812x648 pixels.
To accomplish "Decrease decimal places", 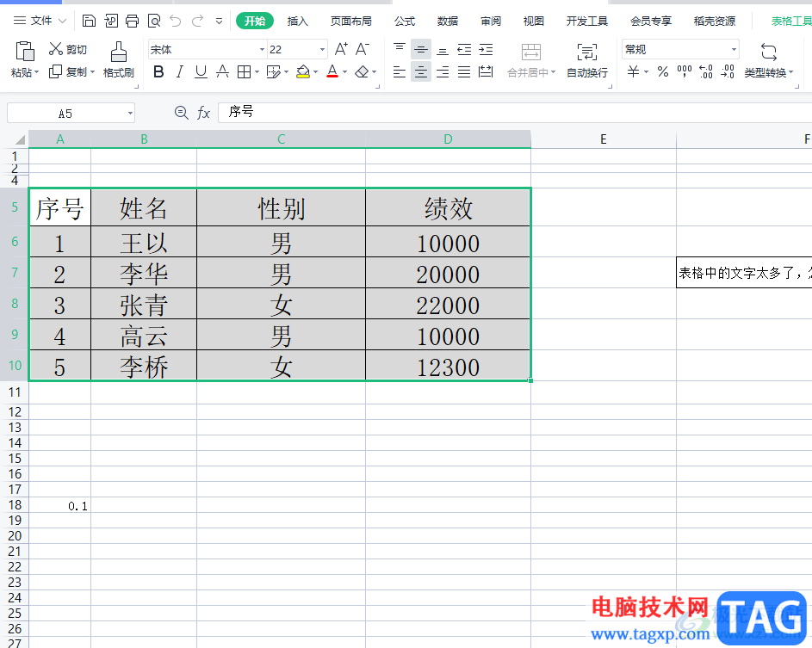I will click(728, 71).
